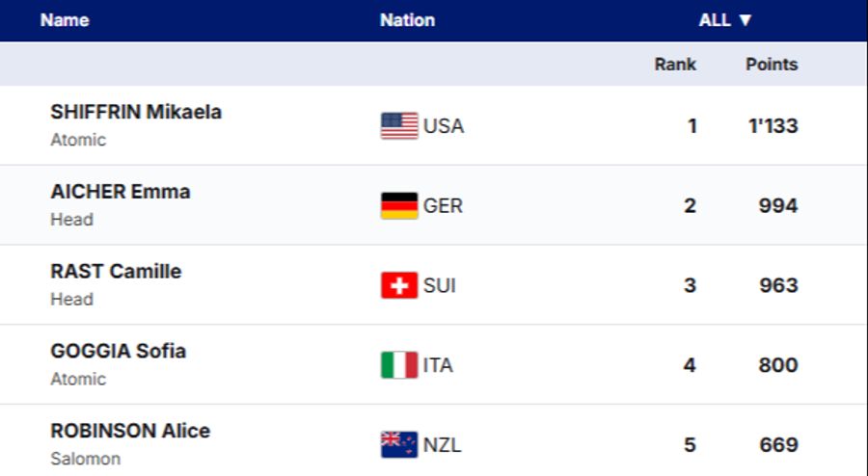Open ROBINSON Alice's athlete profile

[x=130, y=431]
